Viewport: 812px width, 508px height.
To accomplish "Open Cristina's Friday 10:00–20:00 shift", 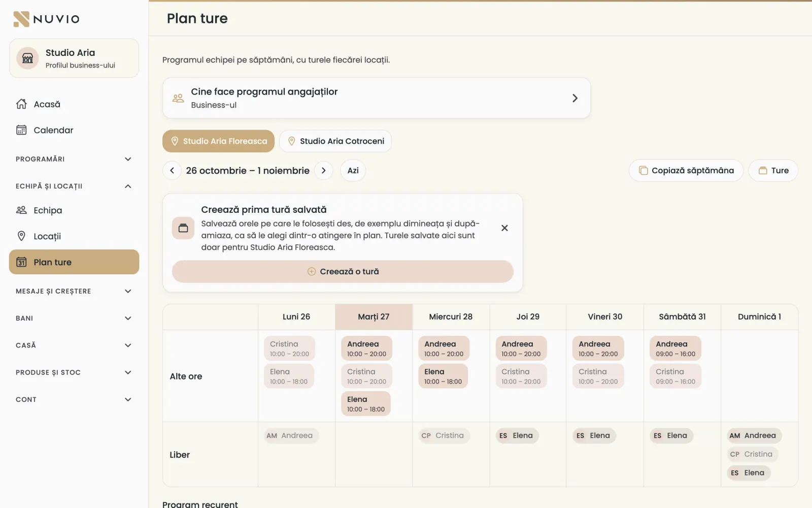I will tap(598, 376).
